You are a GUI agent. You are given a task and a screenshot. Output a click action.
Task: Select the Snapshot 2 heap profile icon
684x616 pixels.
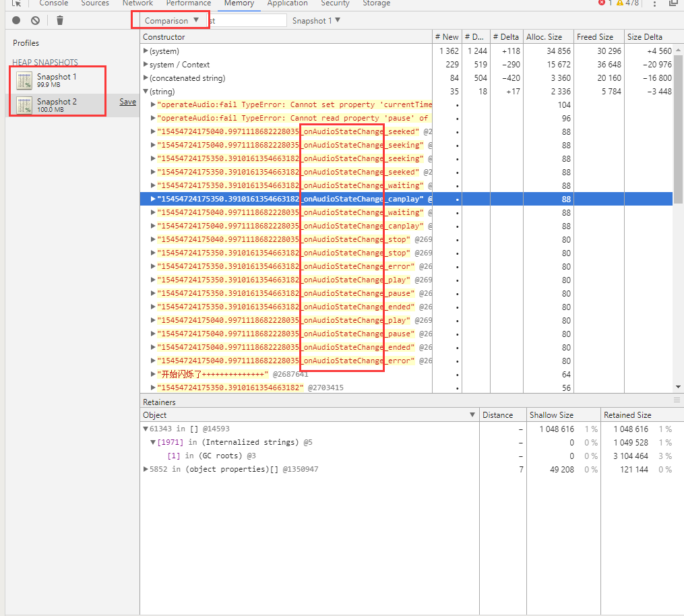pos(24,105)
